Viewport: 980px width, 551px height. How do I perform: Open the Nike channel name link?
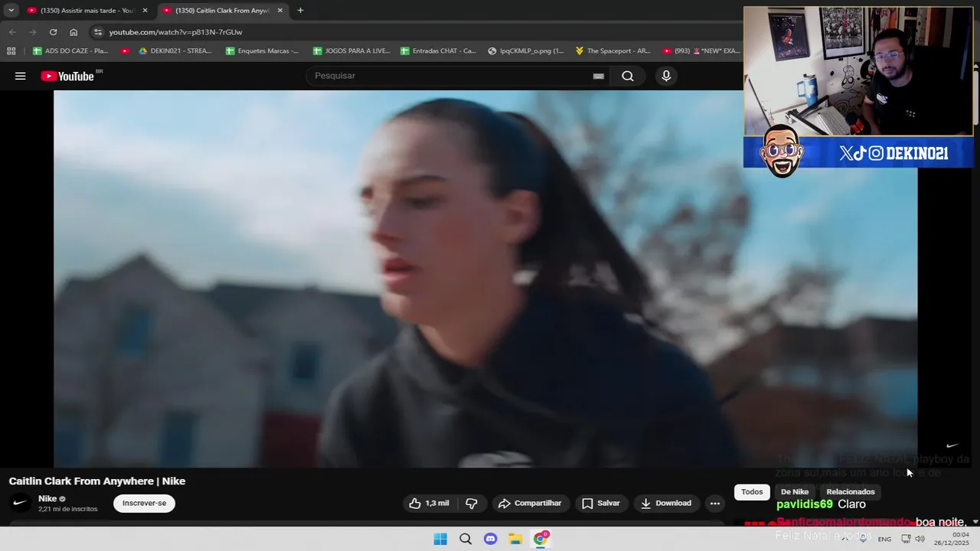[47, 498]
